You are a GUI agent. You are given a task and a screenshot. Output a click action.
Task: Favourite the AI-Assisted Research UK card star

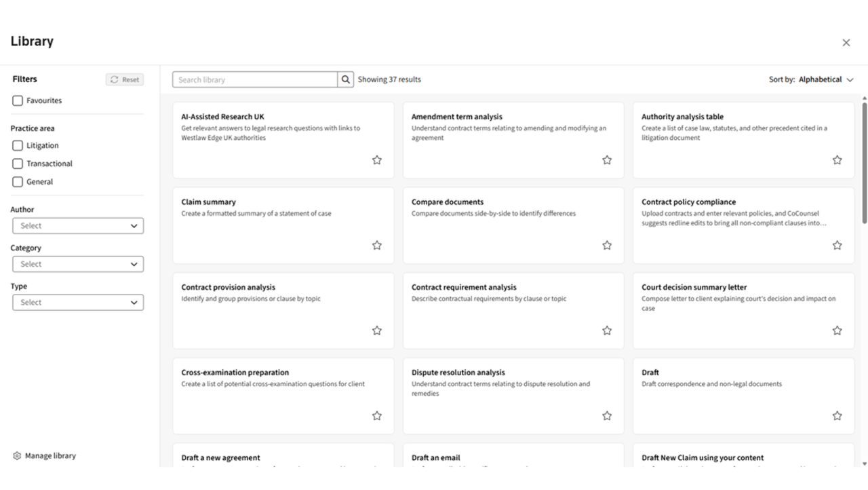pyautogui.click(x=377, y=160)
